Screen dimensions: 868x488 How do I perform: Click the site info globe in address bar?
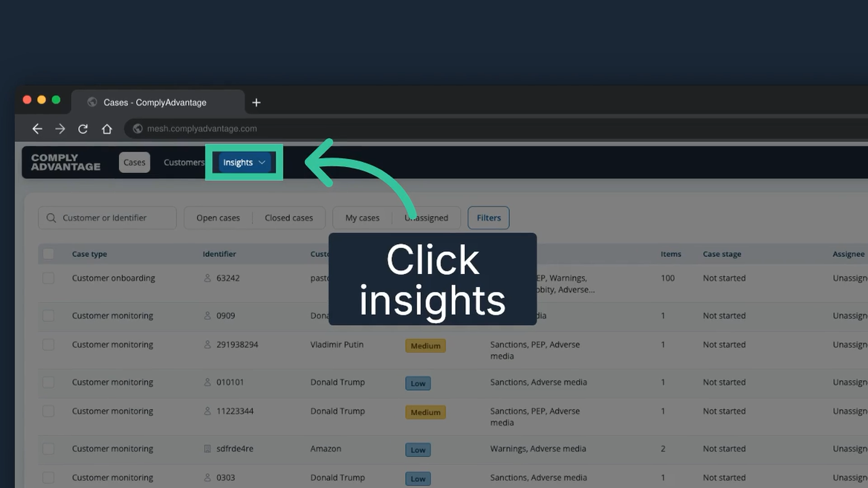pos(138,129)
